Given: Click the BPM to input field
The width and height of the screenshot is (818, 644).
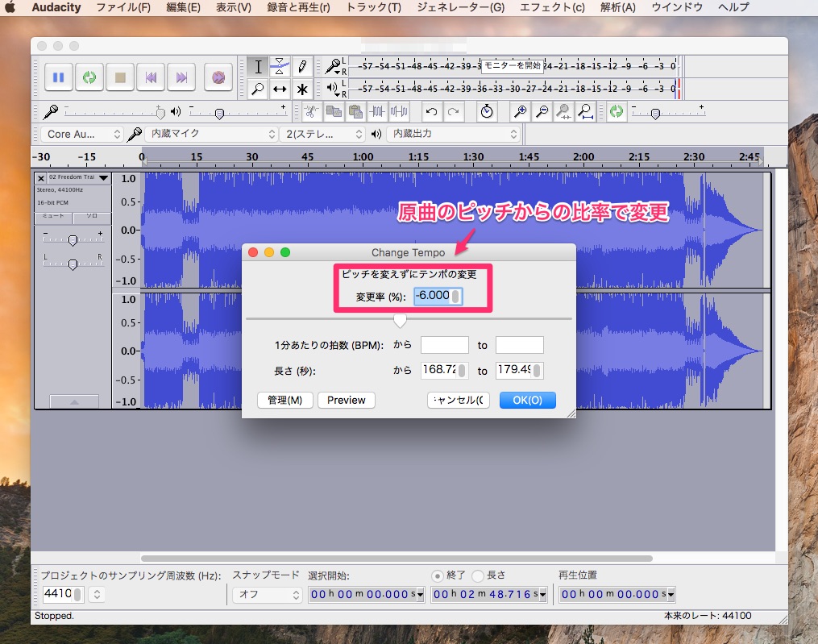Looking at the screenshot, I should [x=520, y=345].
